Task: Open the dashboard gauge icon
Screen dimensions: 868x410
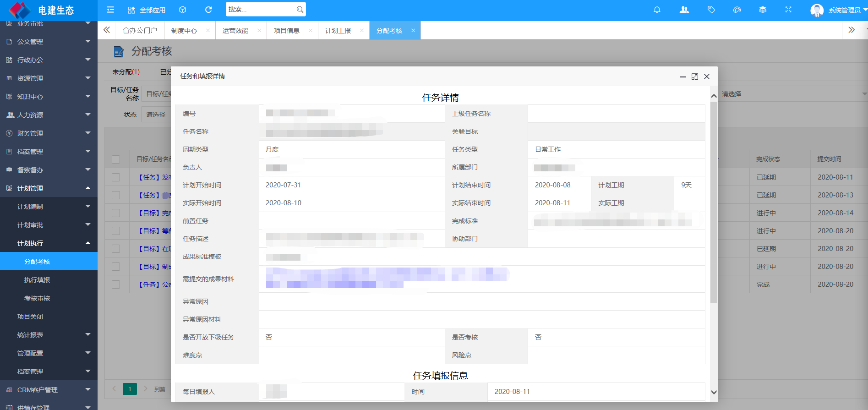Action: (x=737, y=10)
